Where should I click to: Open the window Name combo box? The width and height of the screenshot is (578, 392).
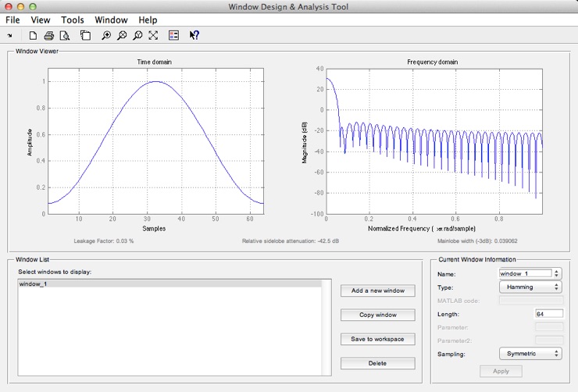tap(530, 273)
